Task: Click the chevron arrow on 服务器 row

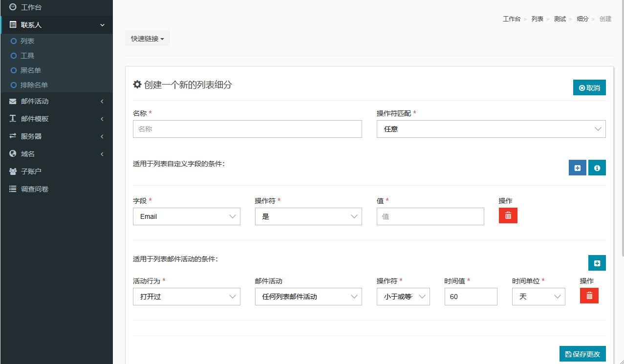Action: pos(102,136)
